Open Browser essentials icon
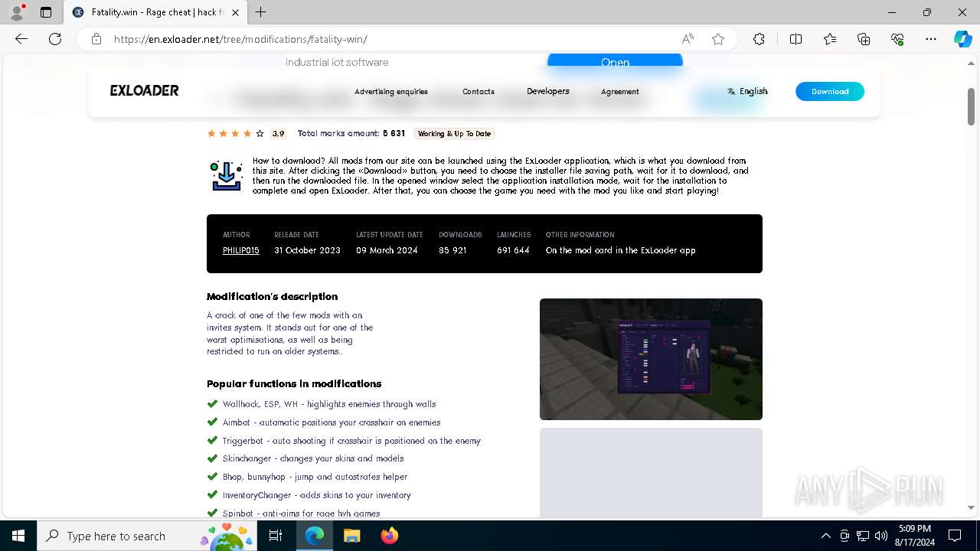980x551 pixels. coord(897,39)
